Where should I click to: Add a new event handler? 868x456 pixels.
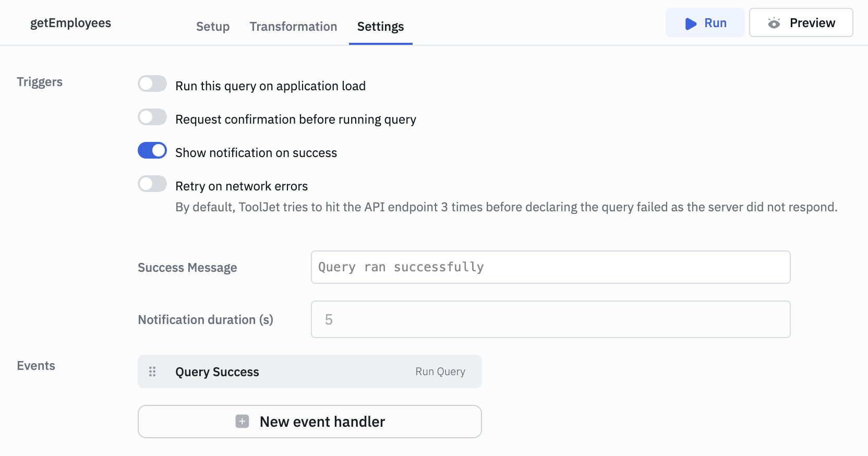tap(309, 421)
